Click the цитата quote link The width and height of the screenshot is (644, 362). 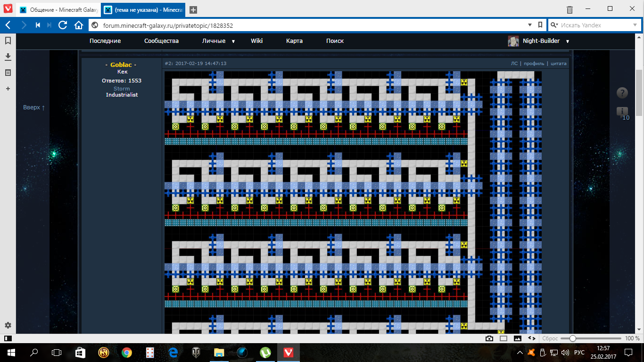pos(559,63)
